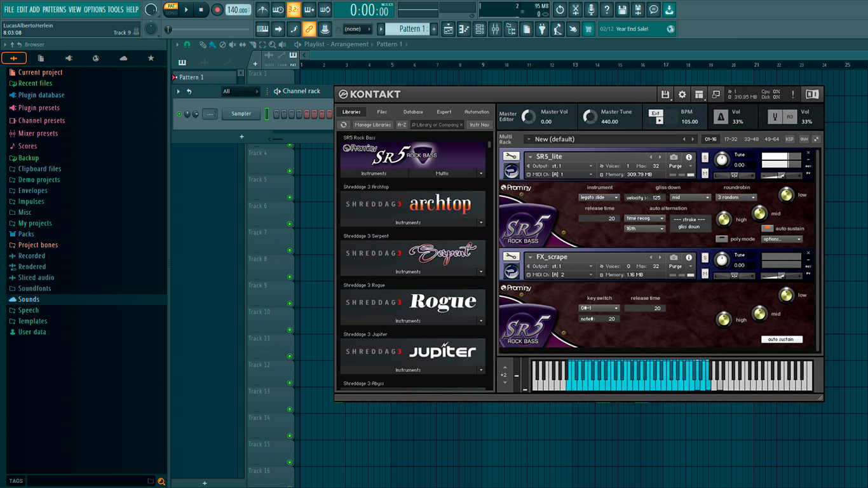
Task: Click the record button
Action: [x=217, y=10]
